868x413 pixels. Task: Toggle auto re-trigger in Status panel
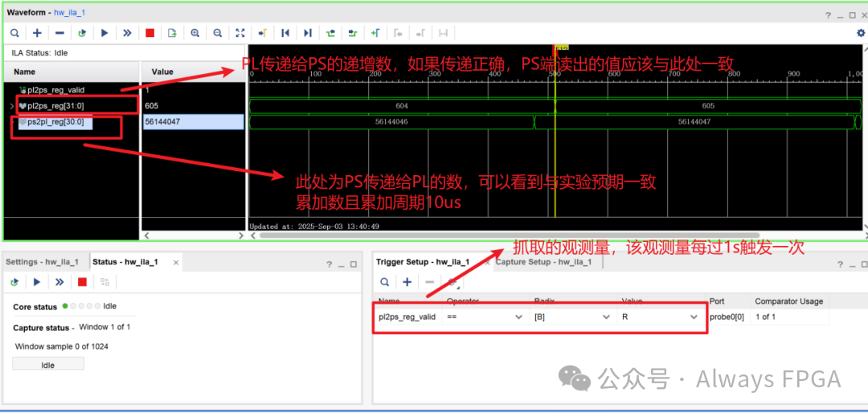tap(14, 282)
